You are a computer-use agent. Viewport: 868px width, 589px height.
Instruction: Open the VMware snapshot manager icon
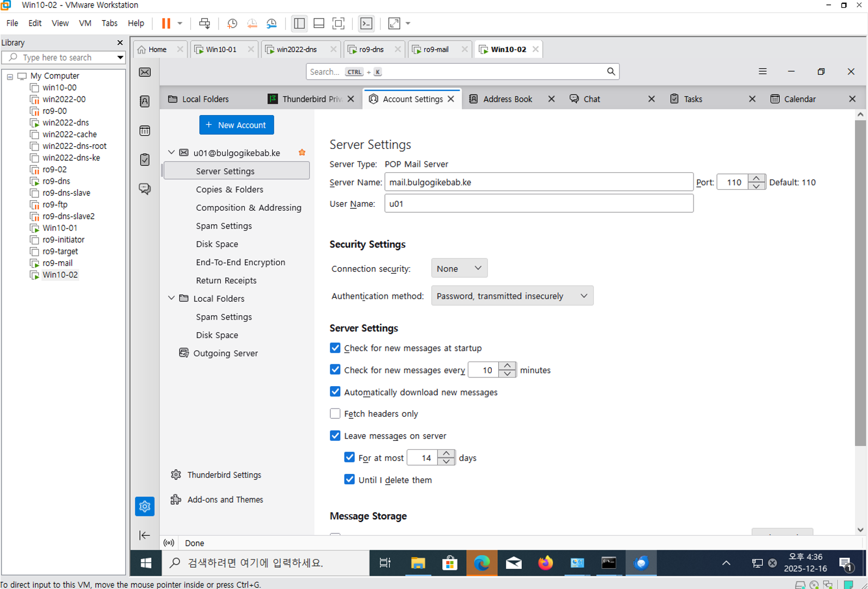[x=272, y=23]
